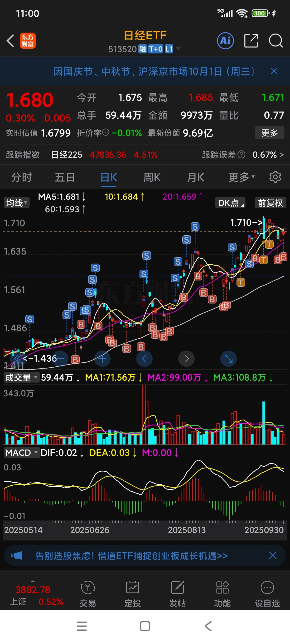This screenshot has width=290, height=644.
Task: Switch to the 月K tab
Action: pyautogui.click(x=195, y=177)
